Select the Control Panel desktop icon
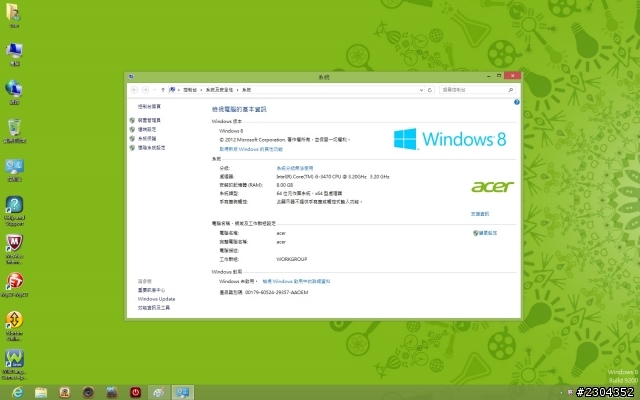 14,167
